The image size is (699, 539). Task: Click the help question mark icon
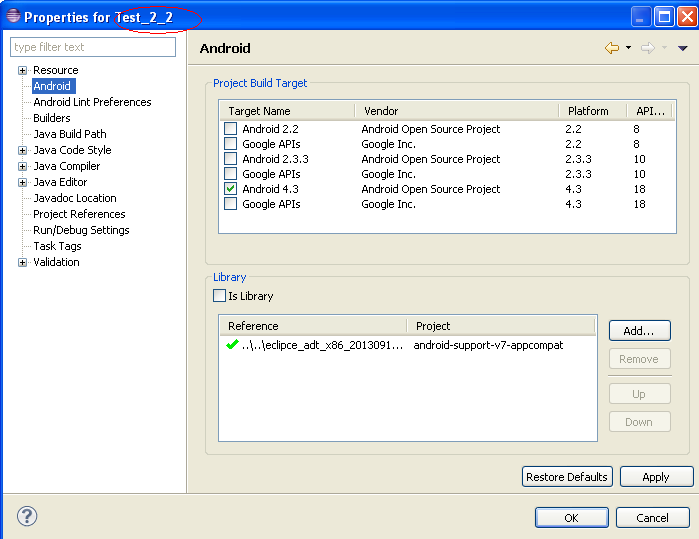coord(27,516)
